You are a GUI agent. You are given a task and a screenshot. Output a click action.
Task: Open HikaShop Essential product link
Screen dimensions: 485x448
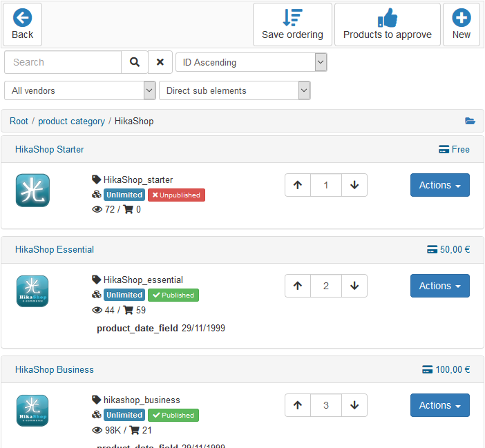click(x=55, y=249)
